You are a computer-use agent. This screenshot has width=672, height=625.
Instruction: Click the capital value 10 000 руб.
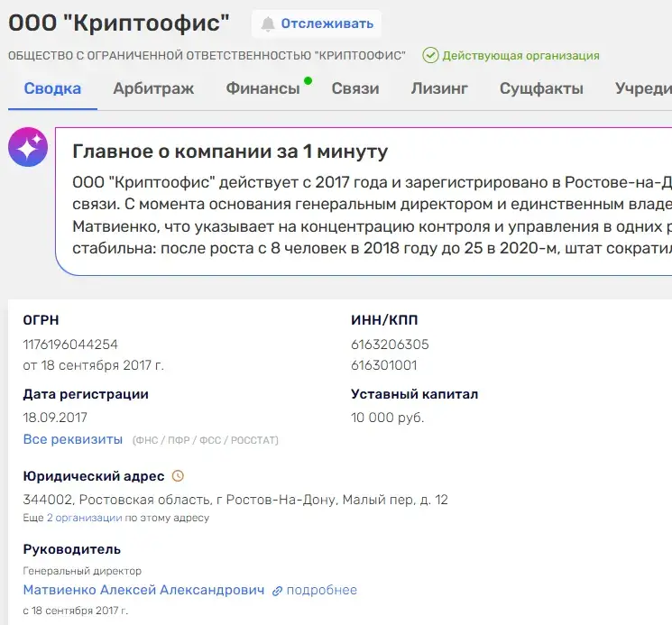pos(388,418)
